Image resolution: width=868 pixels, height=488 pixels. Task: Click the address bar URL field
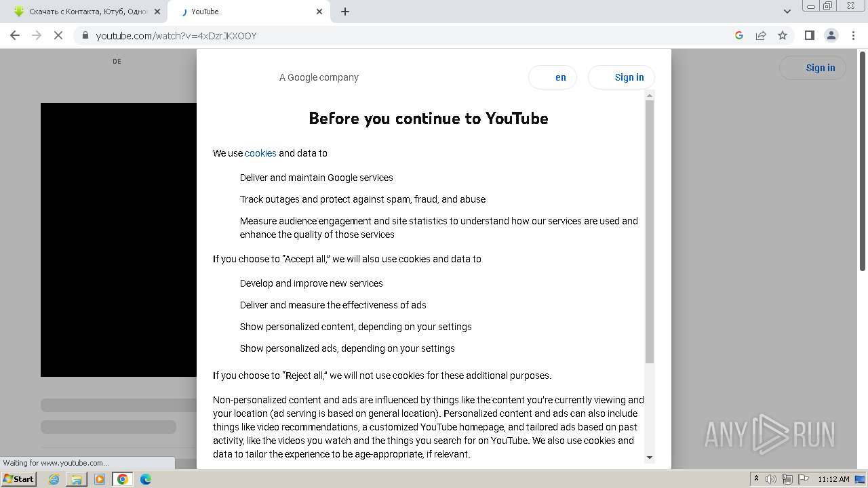[407, 36]
